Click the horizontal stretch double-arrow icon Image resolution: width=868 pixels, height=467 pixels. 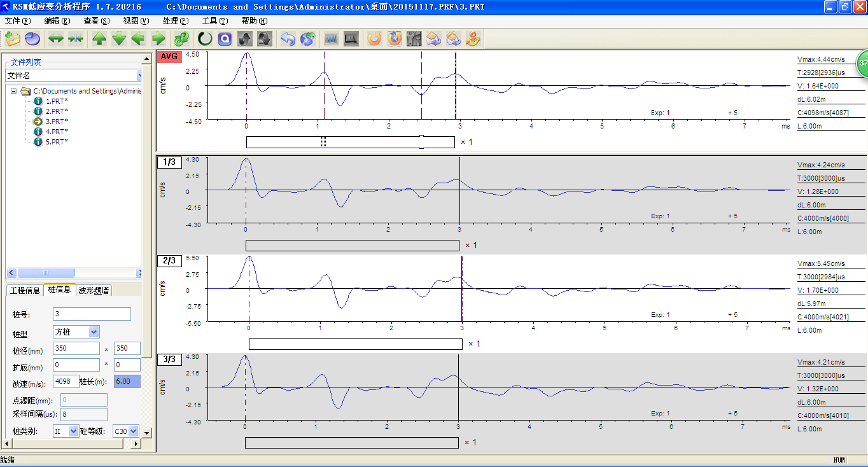click(x=56, y=39)
